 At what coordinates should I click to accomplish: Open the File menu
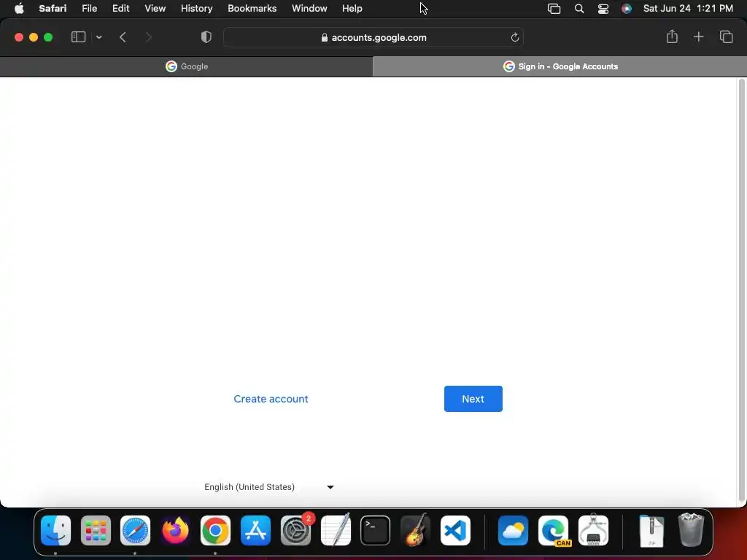coord(89,9)
